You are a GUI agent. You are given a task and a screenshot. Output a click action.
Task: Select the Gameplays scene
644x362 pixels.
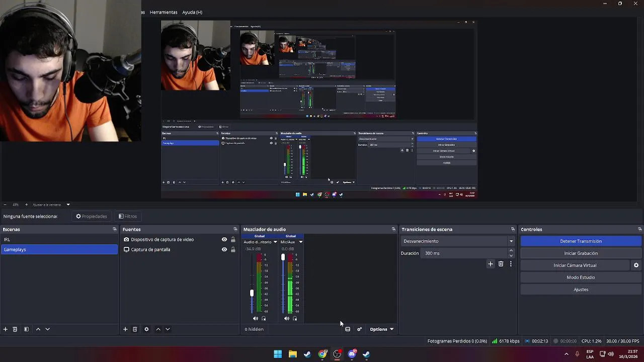tap(59, 249)
